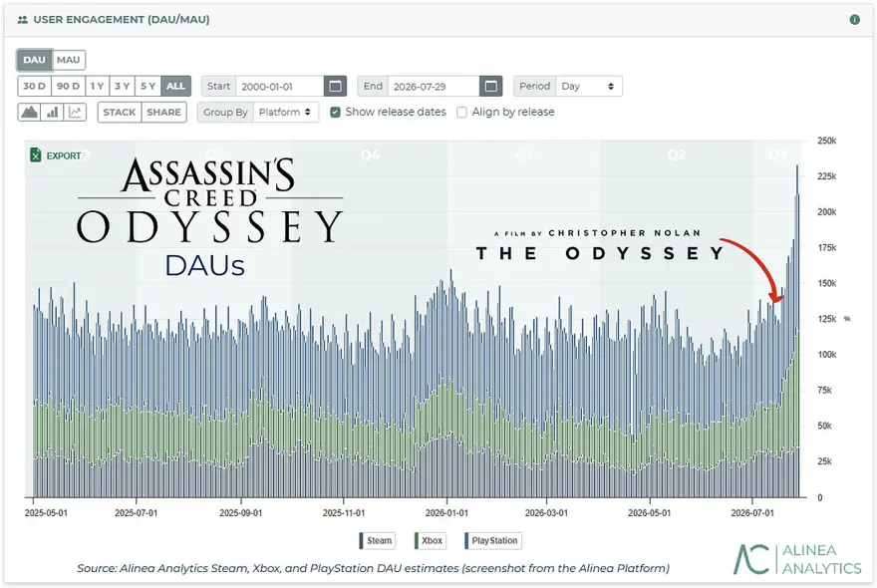877x588 pixels.
Task: Enable Show release dates checkbox
Action: (x=335, y=112)
